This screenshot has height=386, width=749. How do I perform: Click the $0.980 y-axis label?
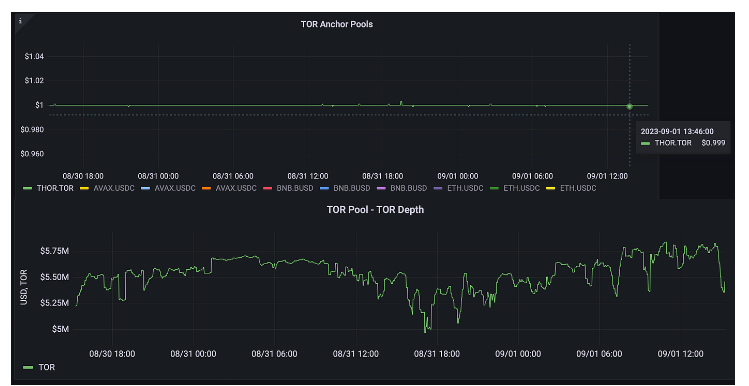pyautogui.click(x=32, y=129)
